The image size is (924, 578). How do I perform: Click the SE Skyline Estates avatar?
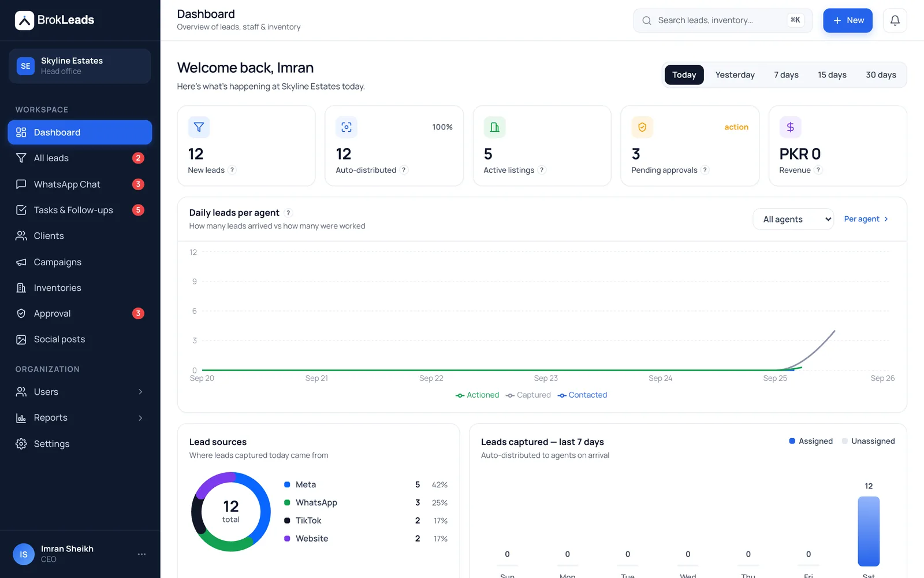(x=25, y=66)
